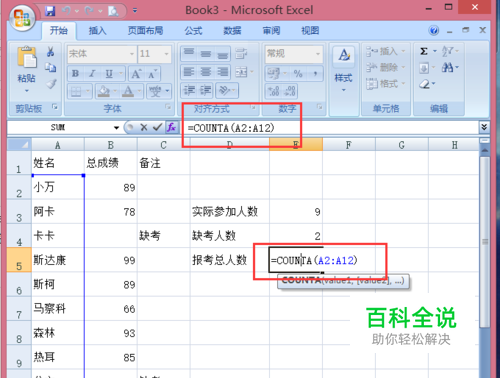Align text right
The height and width of the screenshot is (378, 500).
[x=223, y=72]
